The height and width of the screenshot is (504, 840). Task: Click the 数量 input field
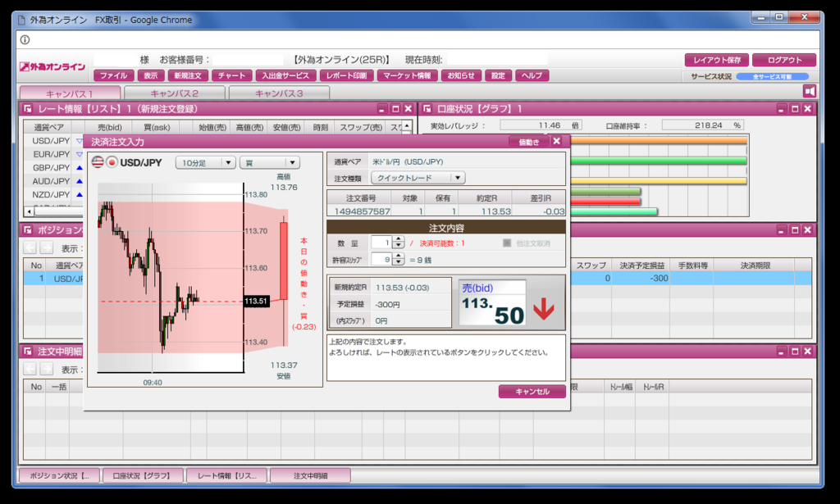tap(381, 243)
